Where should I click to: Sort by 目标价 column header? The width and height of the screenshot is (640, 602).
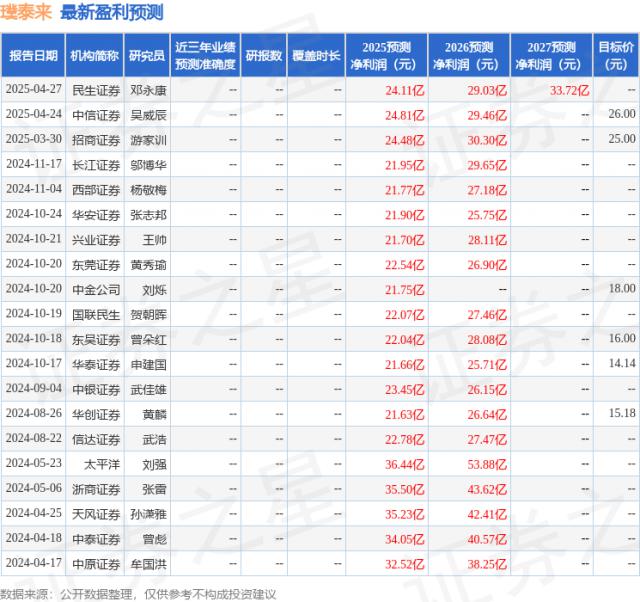click(x=616, y=55)
